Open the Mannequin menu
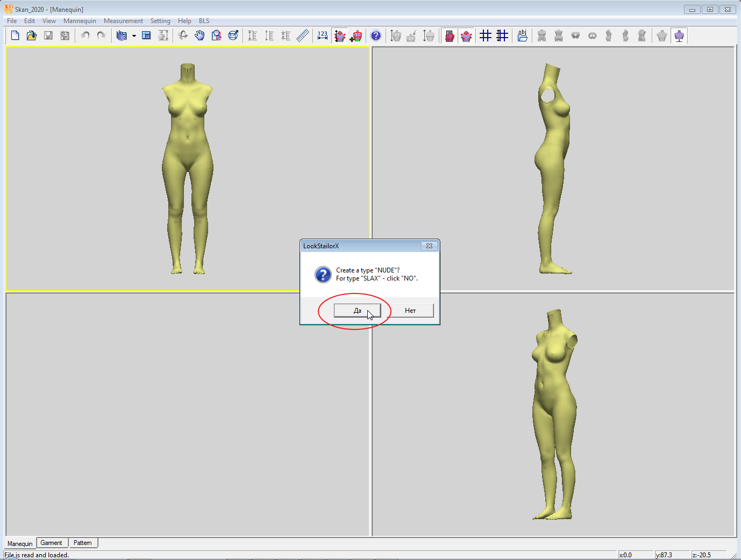Screen dimensions: 741x560 [x=80, y=21]
